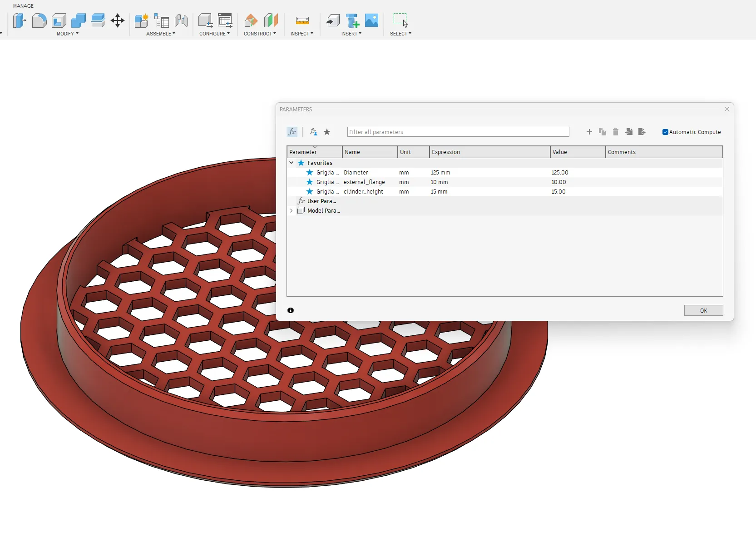Screen dimensions: 756x533
Task: Open the SELECT dropdown menu
Action: (400, 34)
